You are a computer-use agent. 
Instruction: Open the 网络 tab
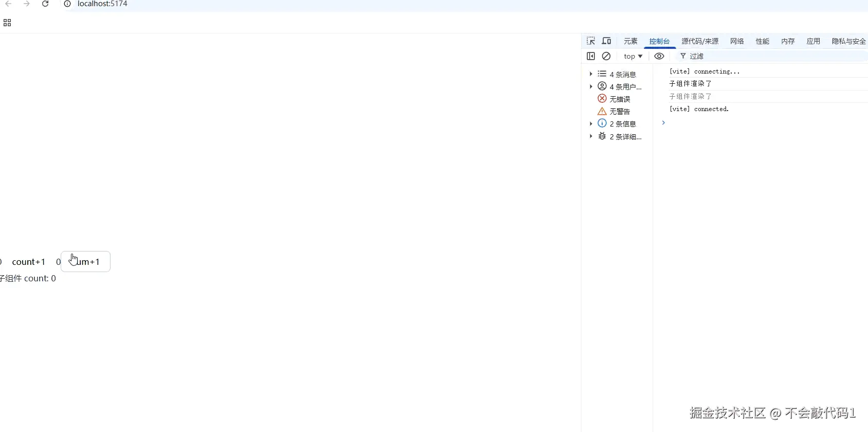coord(737,41)
